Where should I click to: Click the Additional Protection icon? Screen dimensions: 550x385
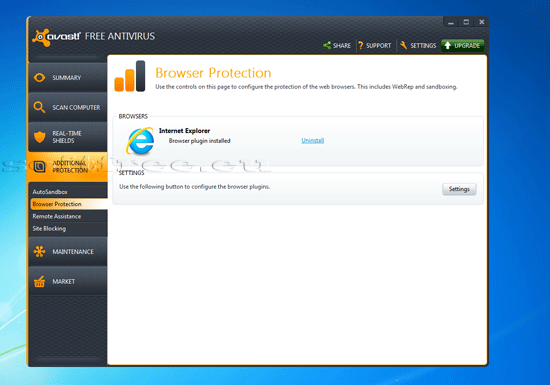(x=39, y=167)
